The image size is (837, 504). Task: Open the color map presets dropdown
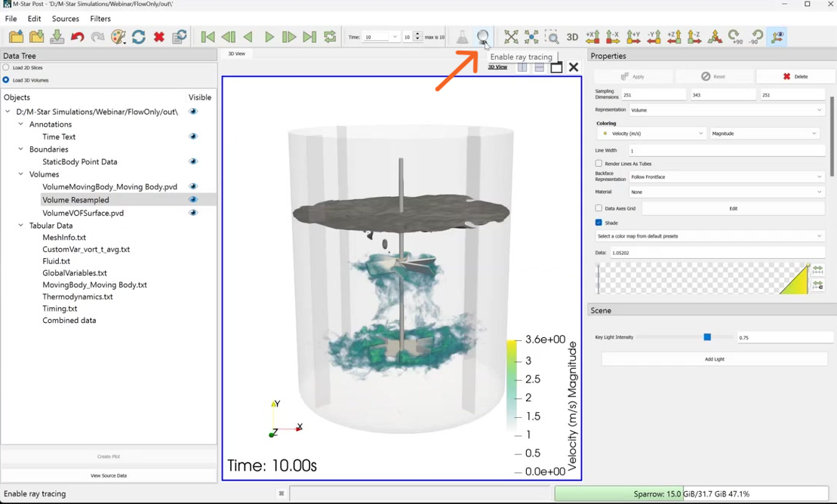710,236
